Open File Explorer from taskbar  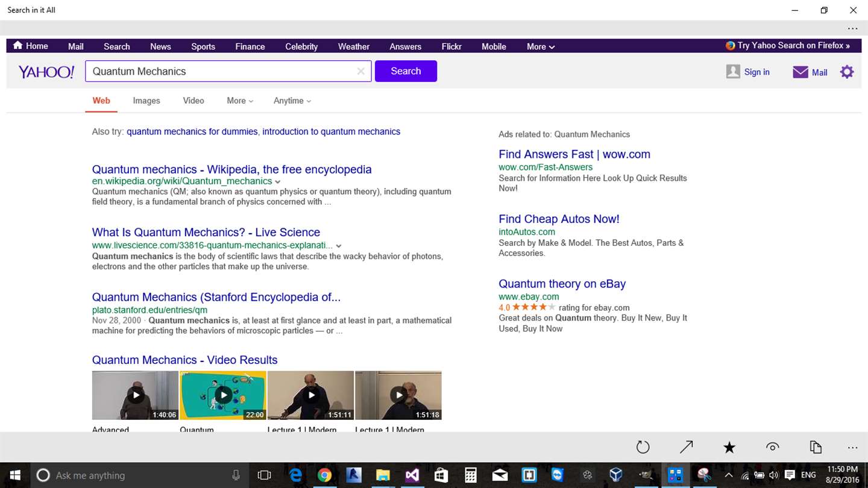383,475
